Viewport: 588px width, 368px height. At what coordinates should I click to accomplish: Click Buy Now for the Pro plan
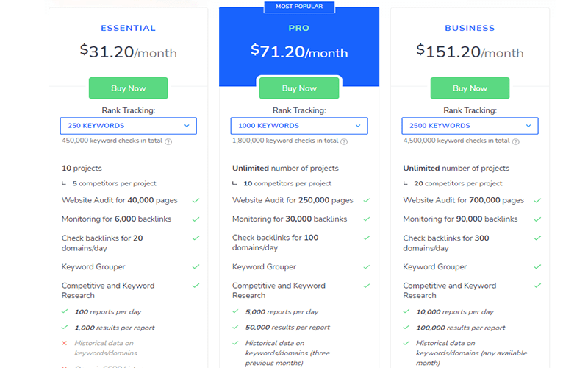click(299, 88)
